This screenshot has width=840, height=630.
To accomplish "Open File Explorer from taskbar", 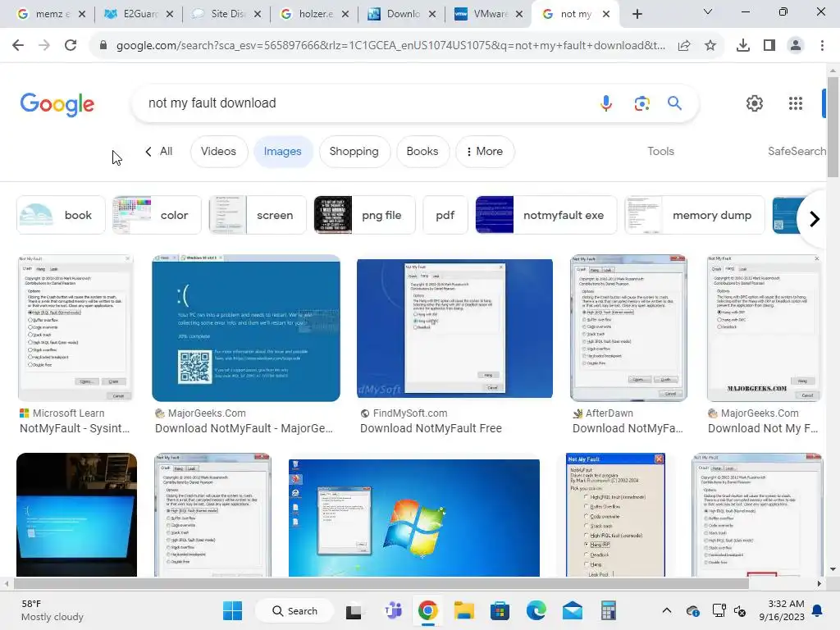I will [x=464, y=610].
